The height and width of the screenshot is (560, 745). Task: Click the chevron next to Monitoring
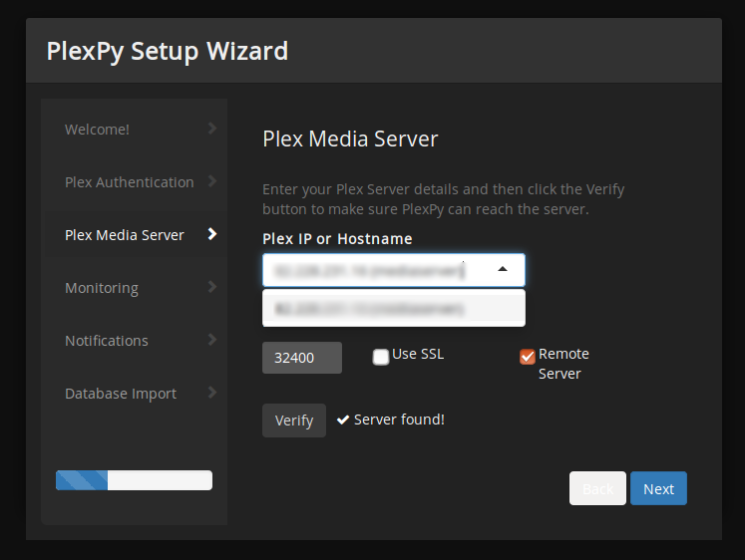212,287
